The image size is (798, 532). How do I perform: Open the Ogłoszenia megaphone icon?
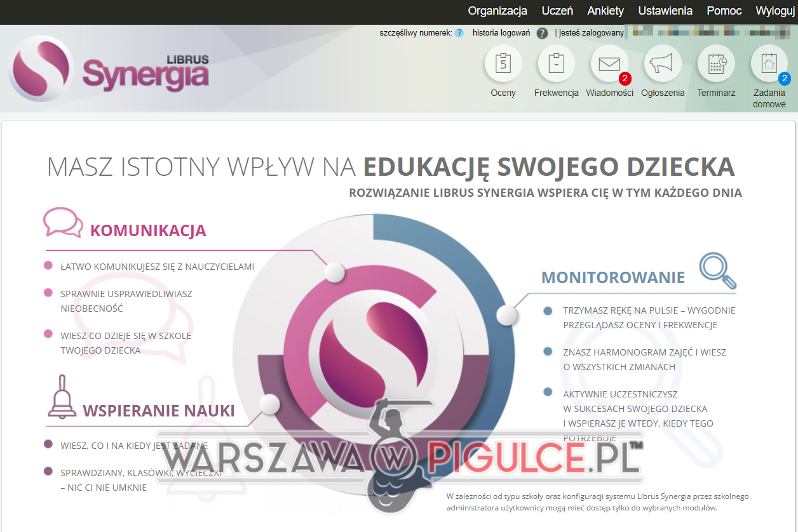coord(663,65)
